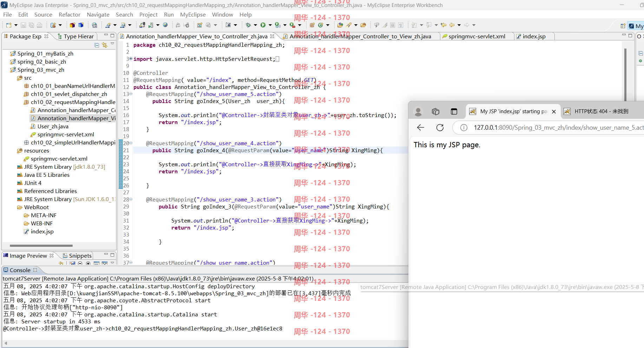This screenshot has width=644, height=348.
Task: Open the Refactor menu
Action: [70, 14]
